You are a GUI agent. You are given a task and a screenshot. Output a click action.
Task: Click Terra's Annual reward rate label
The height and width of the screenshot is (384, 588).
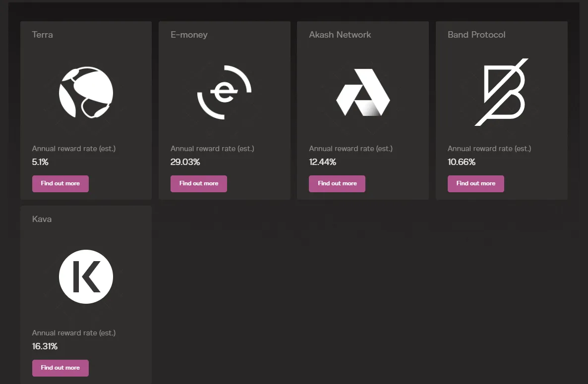coord(74,148)
